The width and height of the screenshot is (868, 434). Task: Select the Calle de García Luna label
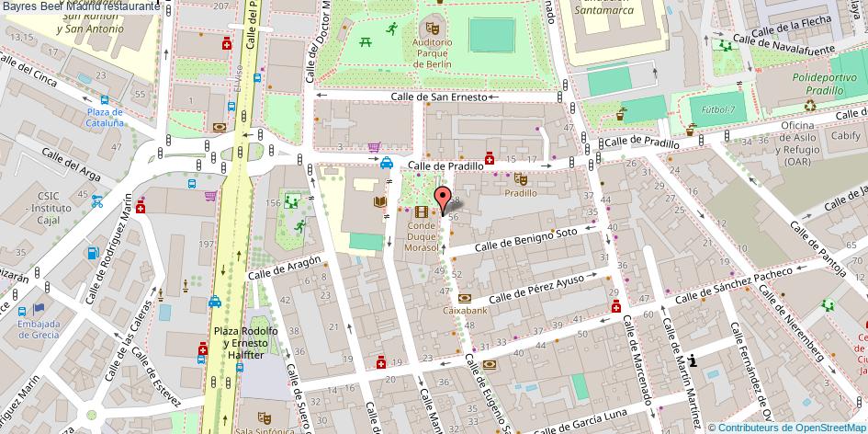581,422
